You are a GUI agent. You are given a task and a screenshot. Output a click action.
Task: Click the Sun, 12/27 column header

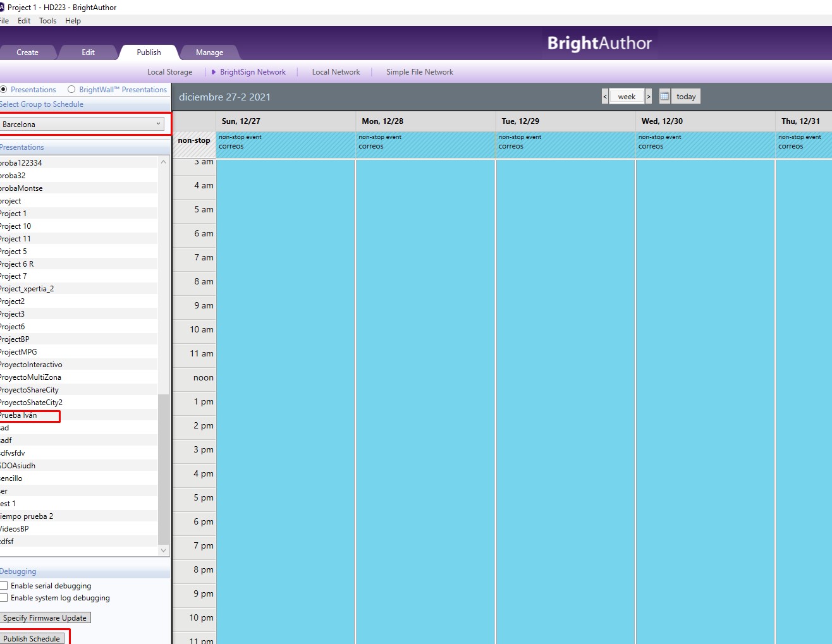286,121
